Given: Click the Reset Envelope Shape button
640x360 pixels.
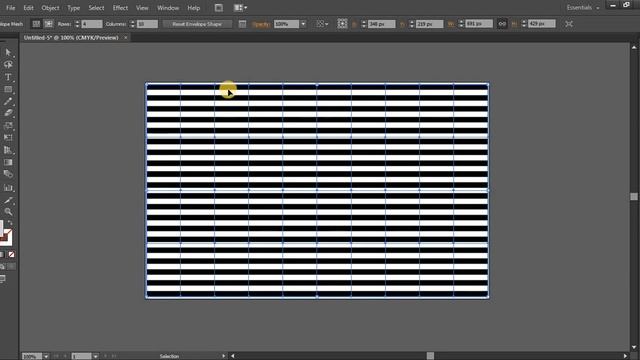Looking at the screenshot, I should tap(197, 24).
